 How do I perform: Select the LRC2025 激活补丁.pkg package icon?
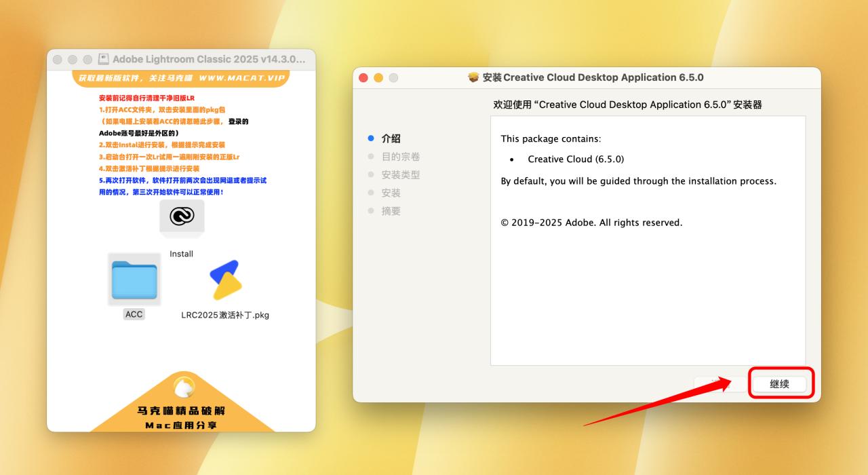coord(225,280)
